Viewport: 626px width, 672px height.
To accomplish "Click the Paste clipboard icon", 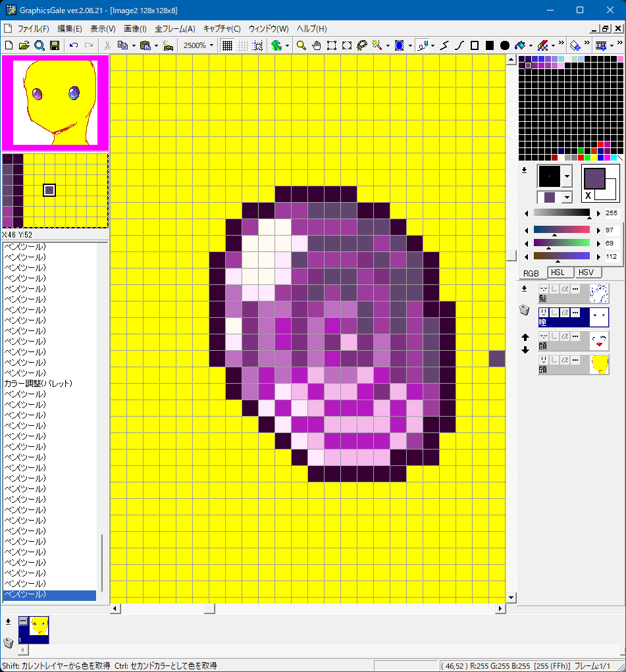I will [145, 45].
